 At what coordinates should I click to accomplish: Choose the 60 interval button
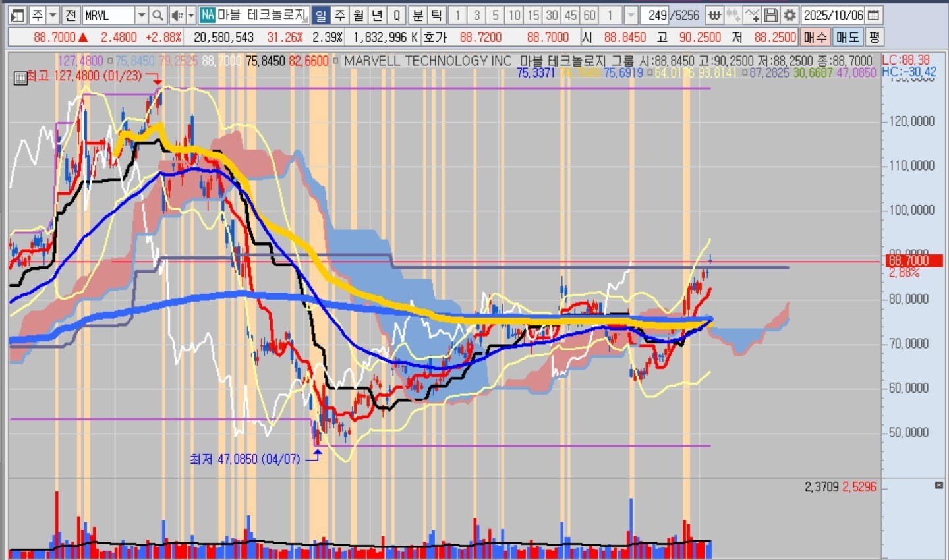(589, 15)
